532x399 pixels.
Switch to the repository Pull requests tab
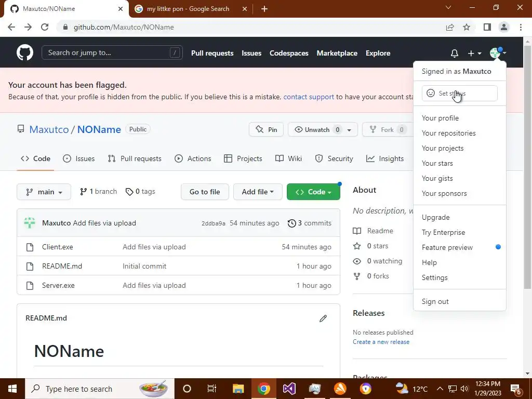click(135, 159)
